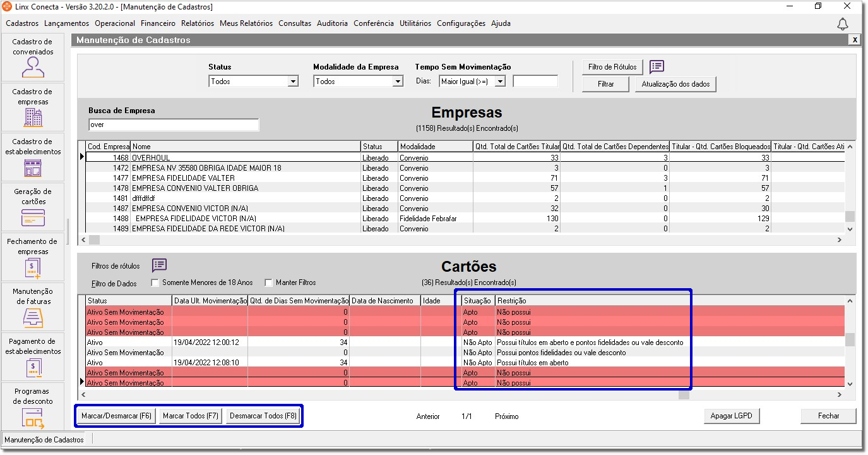Click Apagar LGPD button
The image size is (868, 455).
click(x=732, y=416)
